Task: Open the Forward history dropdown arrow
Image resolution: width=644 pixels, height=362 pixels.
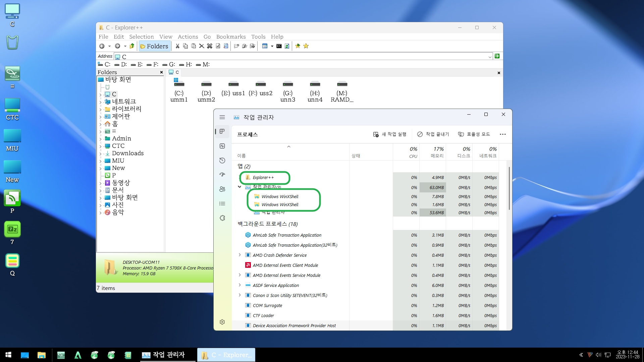Action: pos(125,46)
